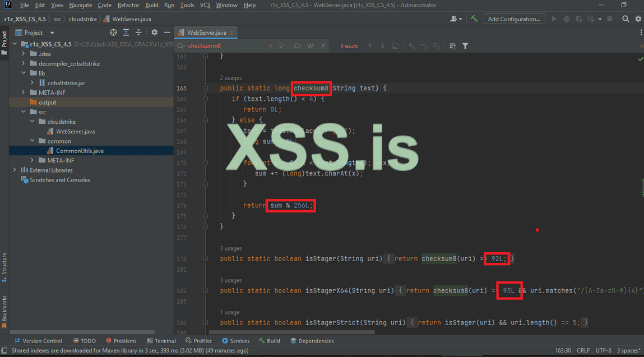Screen dimensions: 644x357
Task: Hide the Project tool window
Action: click(x=165, y=33)
